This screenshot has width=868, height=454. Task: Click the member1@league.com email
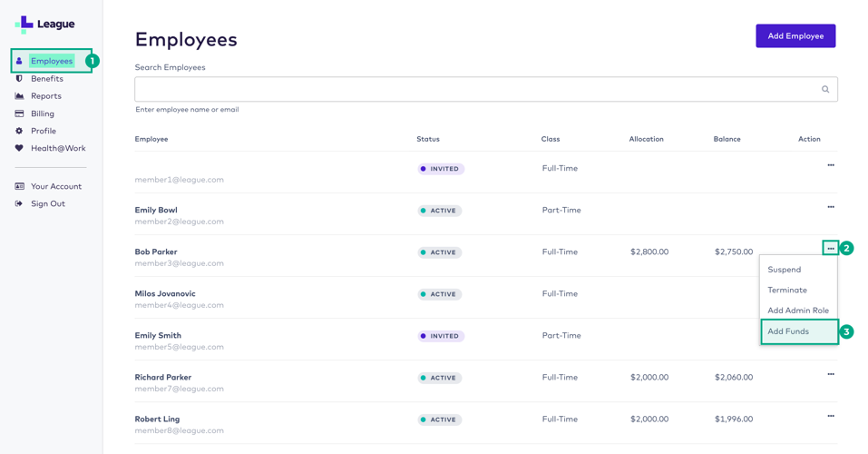pyautogui.click(x=180, y=180)
